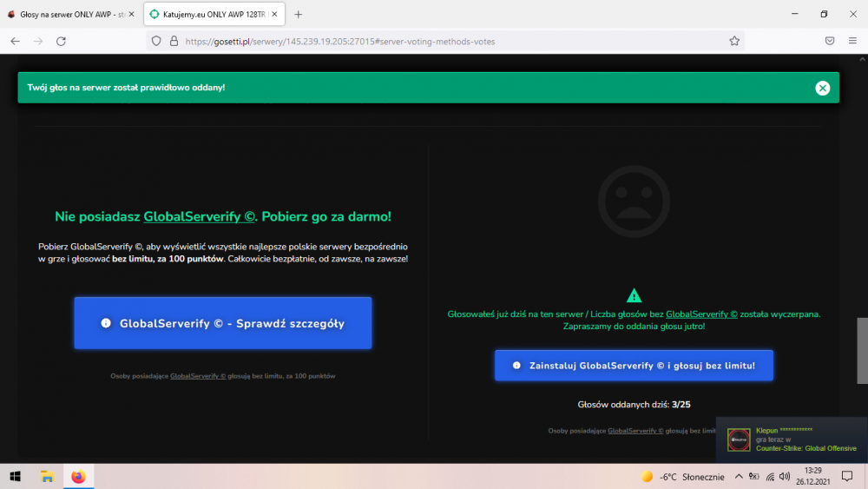The image size is (868, 489).
Task: Click the warning triangle icon
Action: click(634, 295)
